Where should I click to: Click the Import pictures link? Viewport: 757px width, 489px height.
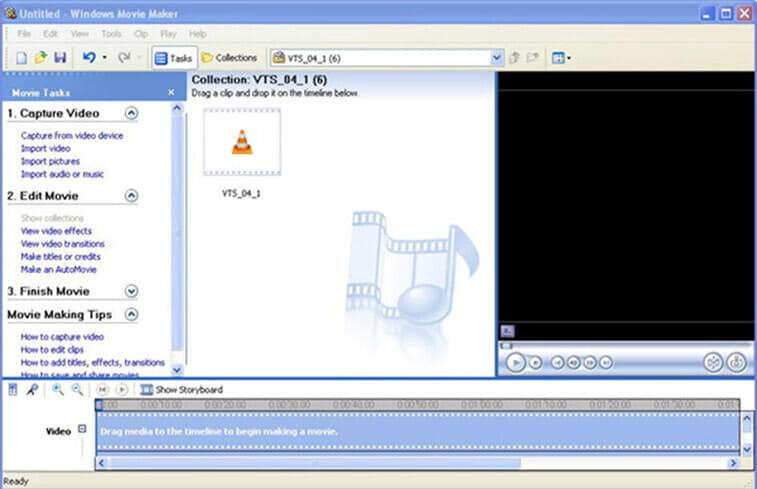coord(50,161)
